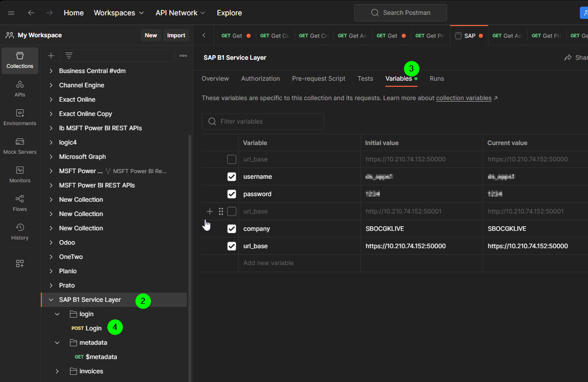This screenshot has height=382, width=588.
Task: Click the add-row plus icon beside url_base
Action: click(x=210, y=211)
